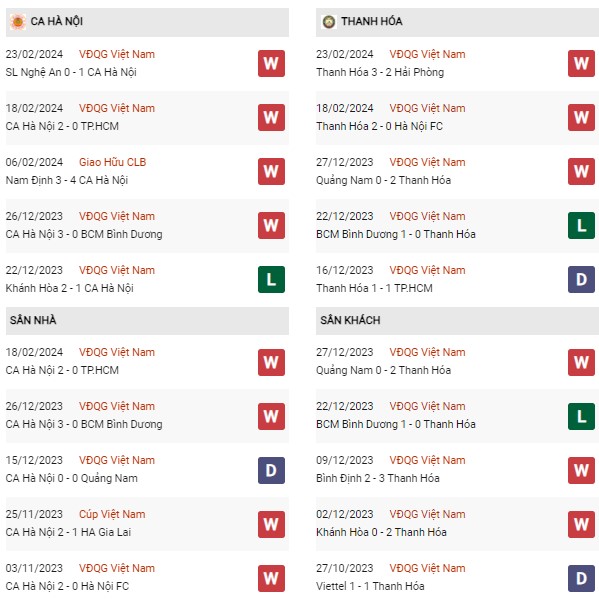The height and width of the screenshot is (601, 599).
Task: Click the W badge for Thanh Hóa 3-2 Hải Phòng
Action: pyautogui.click(x=581, y=63)
